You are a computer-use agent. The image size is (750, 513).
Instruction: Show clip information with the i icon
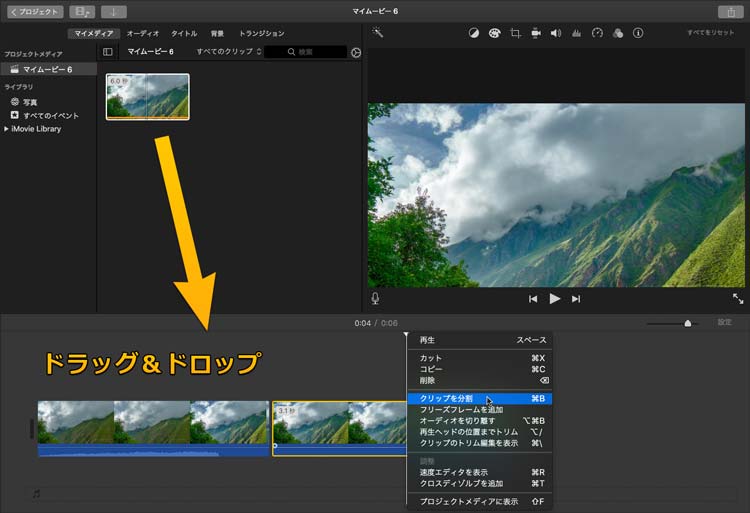[638, 33]
